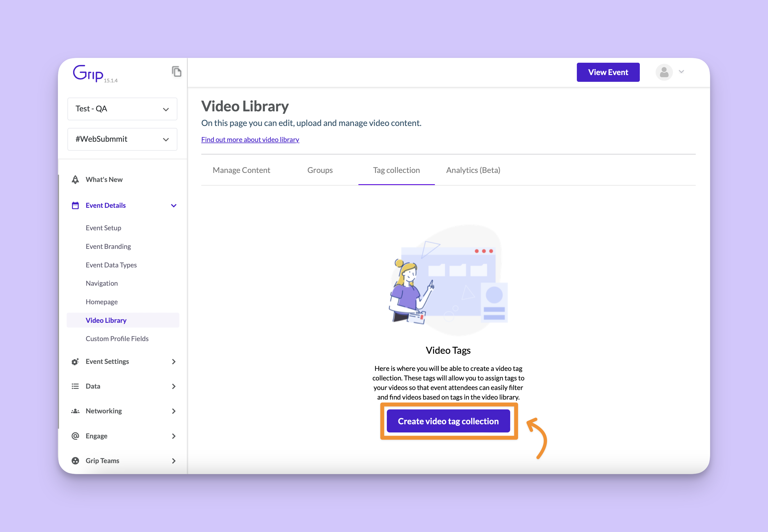Screen dimensions: 768x532
Task: Click the version number 15.1.4
Action: click(x=111, y=81)
